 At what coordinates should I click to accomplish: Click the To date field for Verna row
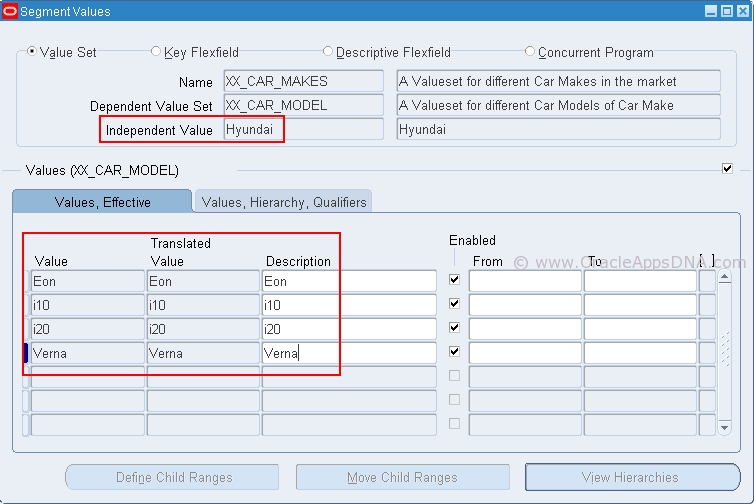click(x=641, y=353)
